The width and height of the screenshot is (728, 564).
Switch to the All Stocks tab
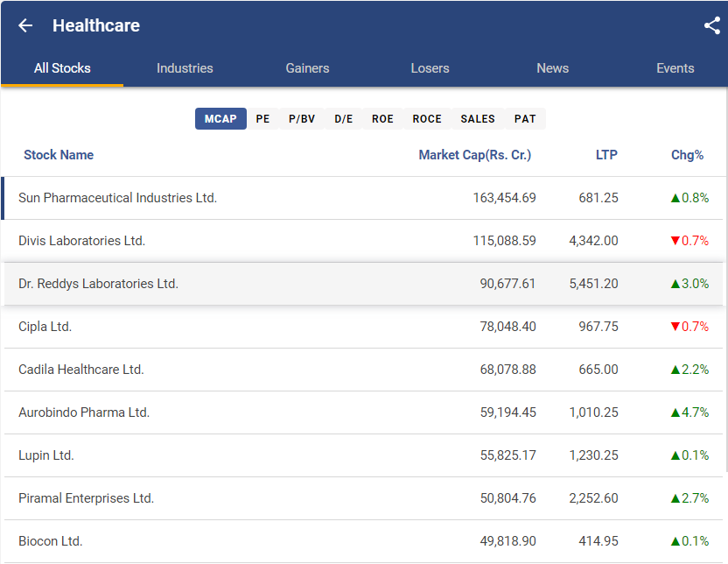[62, 68]
